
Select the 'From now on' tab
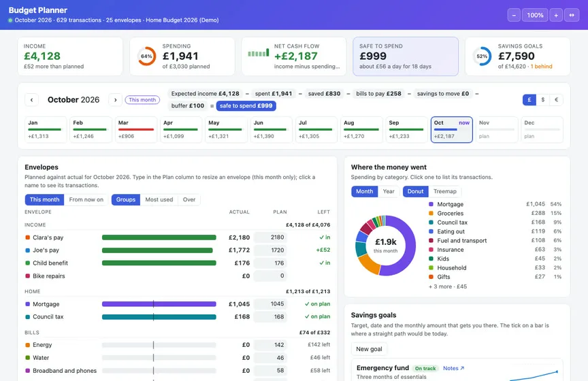[x=86, y=199]
